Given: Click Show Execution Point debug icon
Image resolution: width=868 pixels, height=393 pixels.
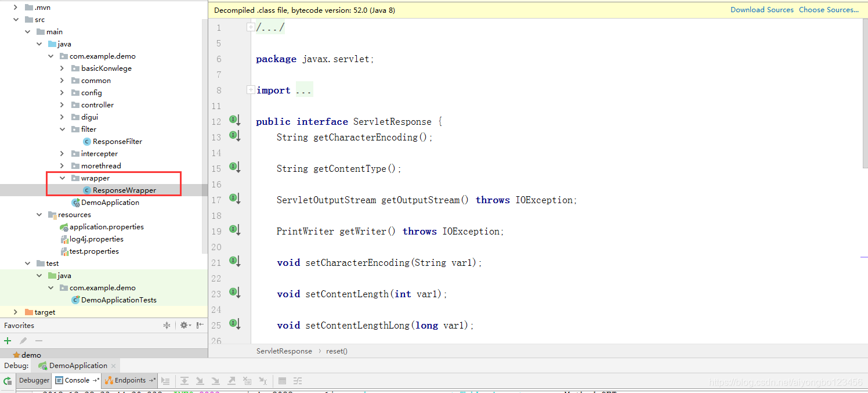Looking at the screenshot, I should tap(166, 381).
